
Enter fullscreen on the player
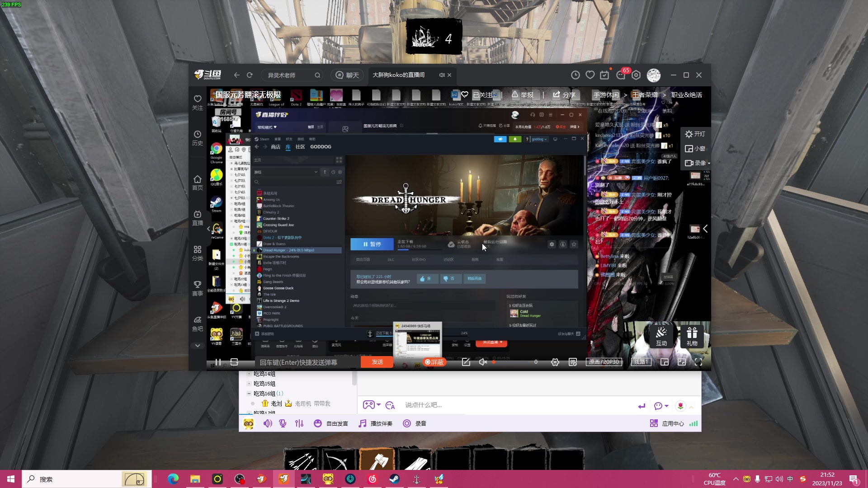[698, 362]
